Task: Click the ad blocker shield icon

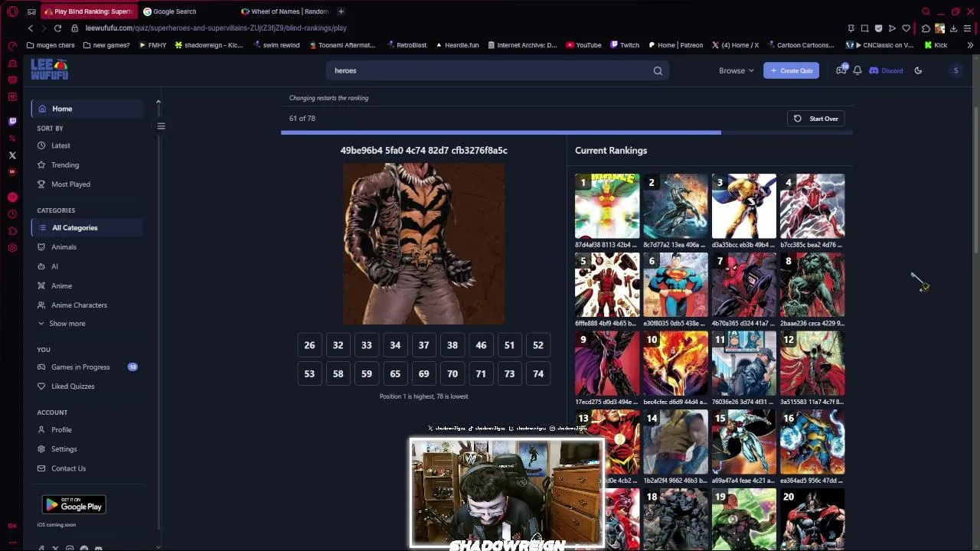Action: pos(878,28)
